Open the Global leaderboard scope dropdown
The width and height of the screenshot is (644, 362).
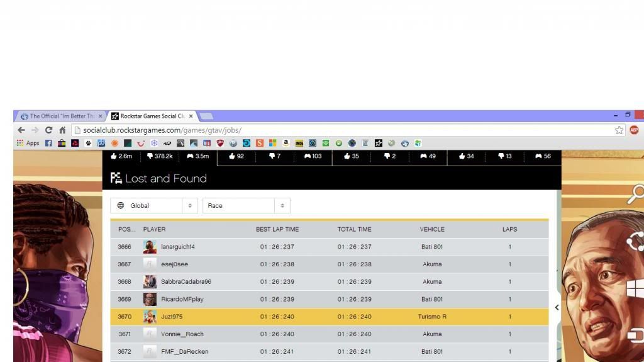point(154,206)
